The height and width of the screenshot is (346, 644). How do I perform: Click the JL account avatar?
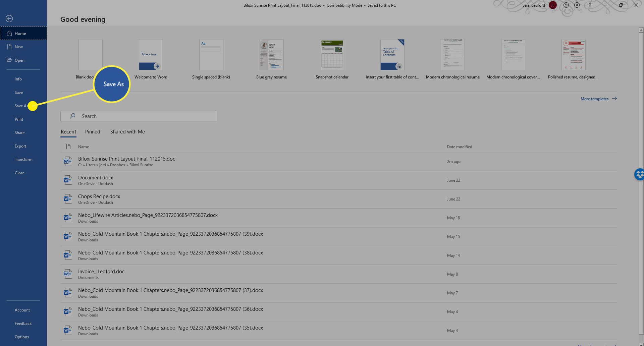552,5
